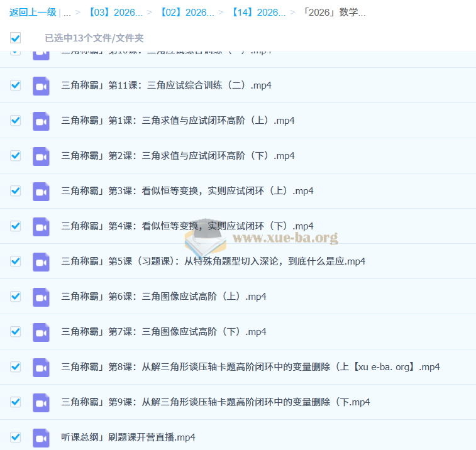The height and width of the screenshot is (450, 476).
Task: Click video icon for 第11课 三角应试综合训练（二）
Action: [41, 85]
